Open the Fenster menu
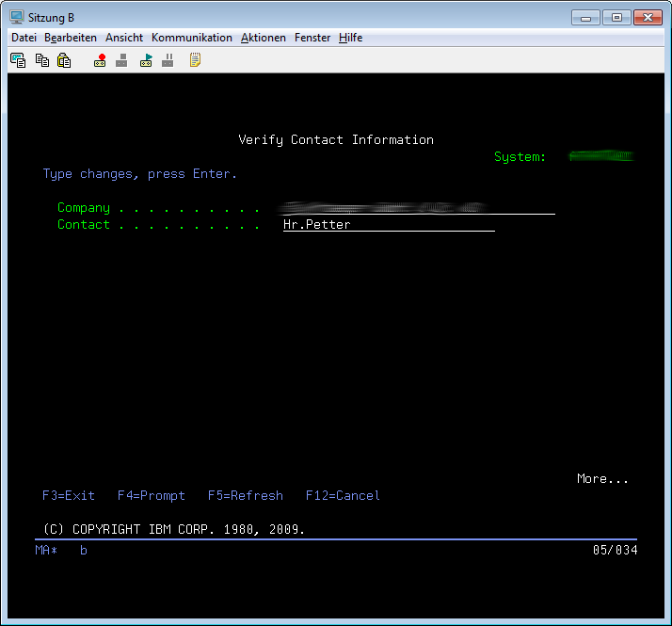This screenshot has width=672, height=626. (x=312, y=38)
